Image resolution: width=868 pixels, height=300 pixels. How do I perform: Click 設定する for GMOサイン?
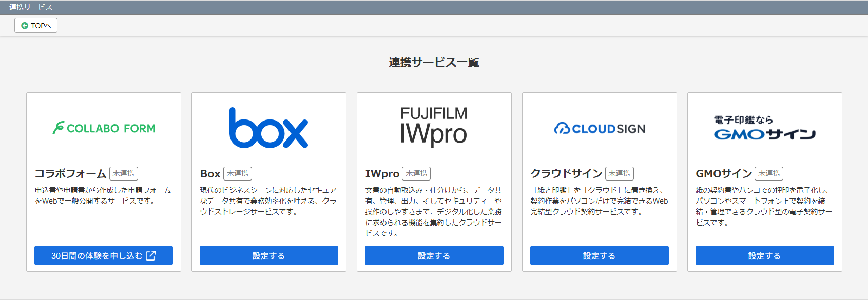pyautogui.click(x=765, y=255)
